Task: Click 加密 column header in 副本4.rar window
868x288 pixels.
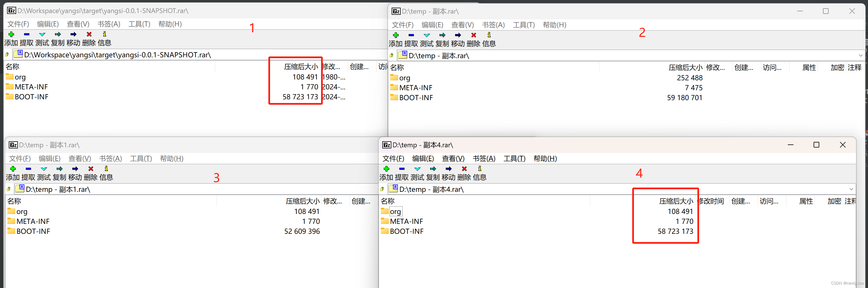Action: (834, 201)
